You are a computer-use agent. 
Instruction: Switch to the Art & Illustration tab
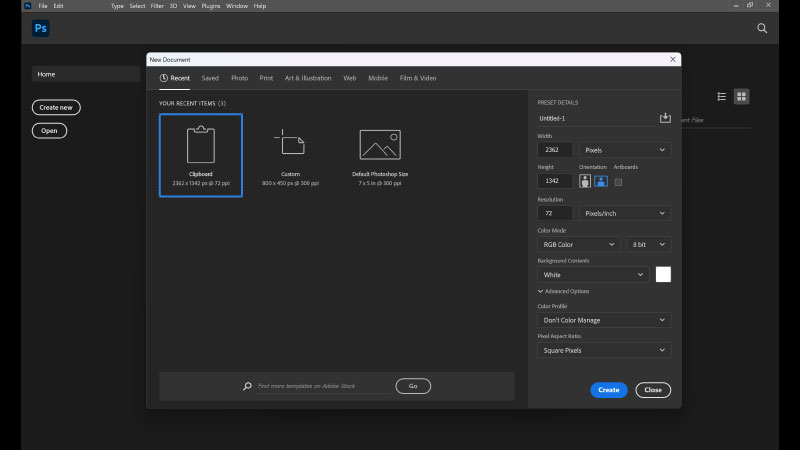pyautogui.click(x=307, y=78)
